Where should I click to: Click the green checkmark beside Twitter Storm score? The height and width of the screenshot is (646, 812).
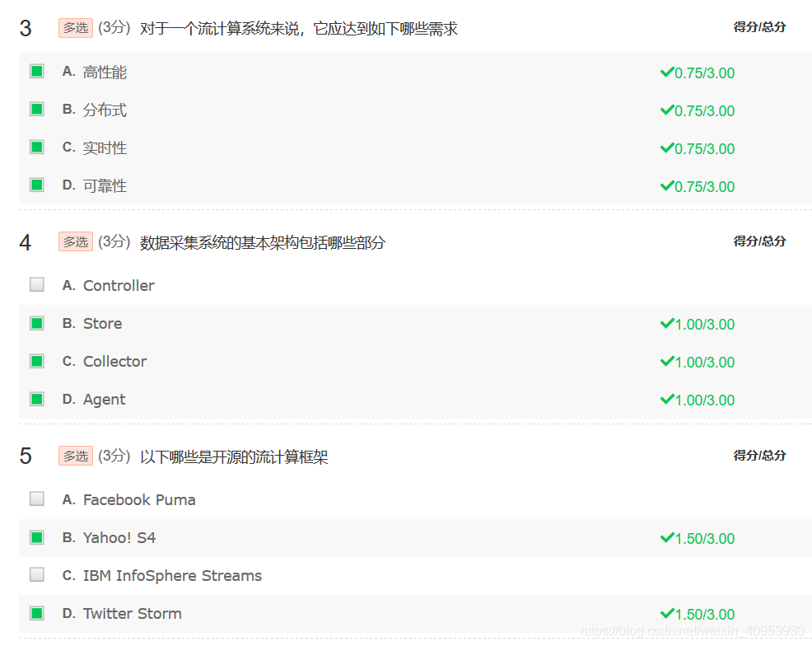(x=667, y=613)
